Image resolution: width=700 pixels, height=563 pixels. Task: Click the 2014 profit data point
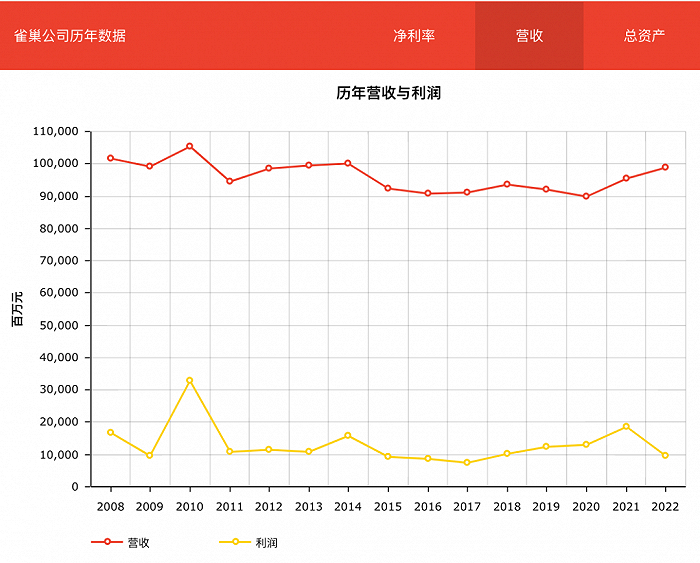click(348, 435)
